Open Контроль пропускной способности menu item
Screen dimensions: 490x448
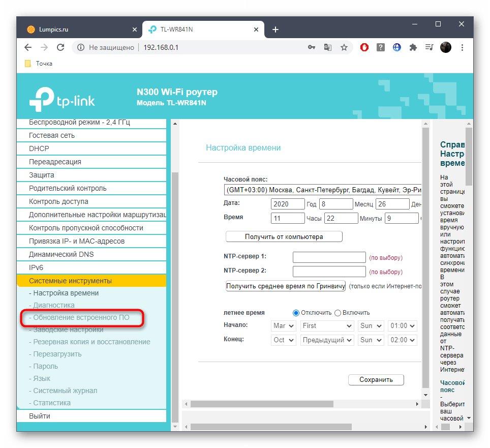click(x=91, y=228)
